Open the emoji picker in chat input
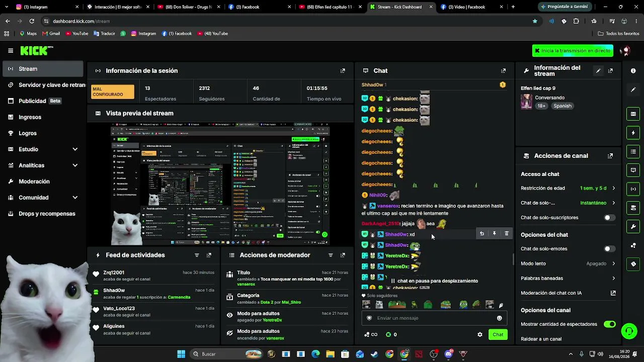Viewport: 644px width, 362px height. [x=499, y=318]
